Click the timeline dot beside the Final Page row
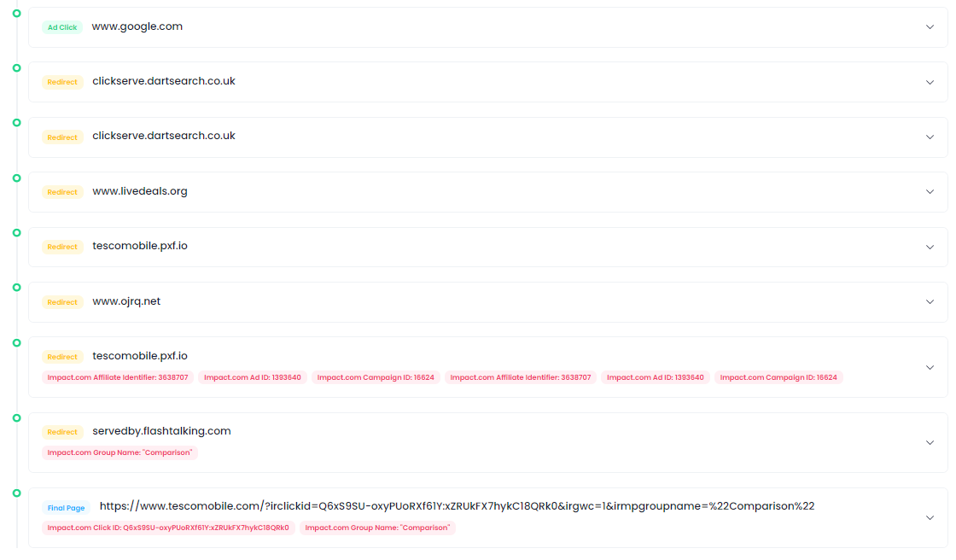The height and width of the screenshot is (560, 956). coord(17,493)
